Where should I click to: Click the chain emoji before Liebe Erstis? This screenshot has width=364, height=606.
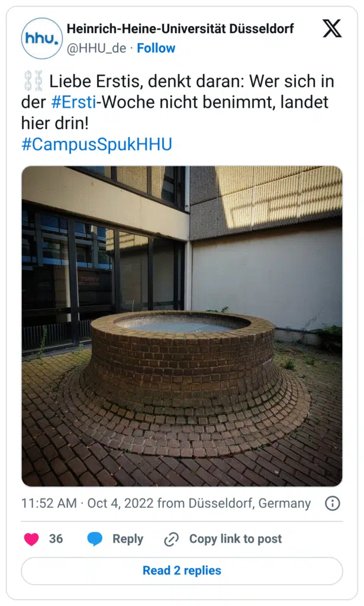33,81
